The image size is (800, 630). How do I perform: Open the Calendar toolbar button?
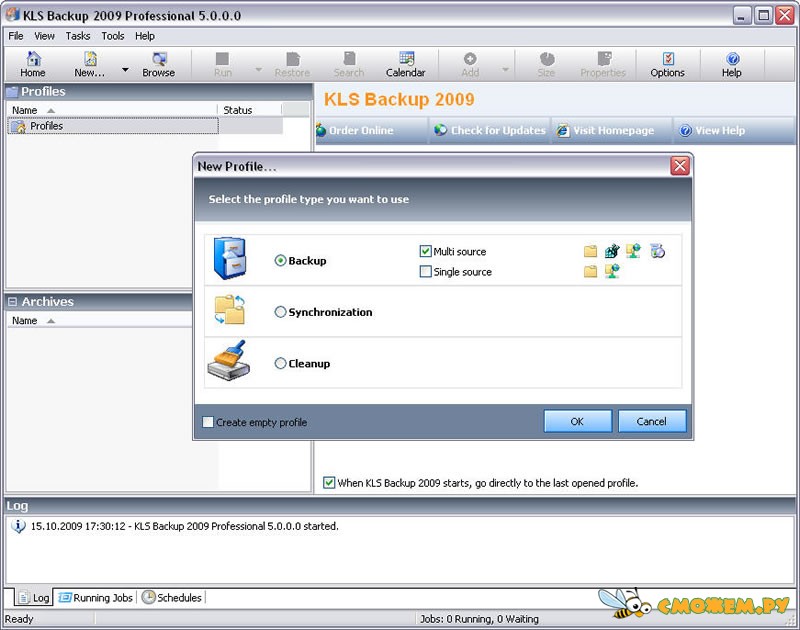pos(406,64)
